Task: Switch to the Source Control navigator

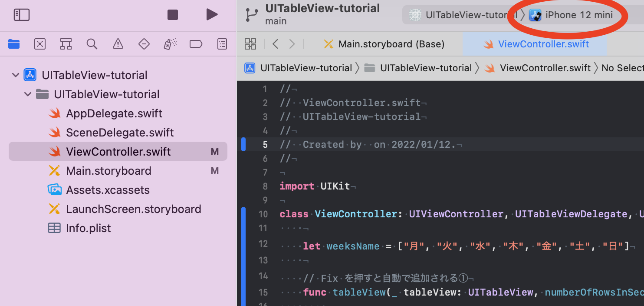Action: coord(40,44)
